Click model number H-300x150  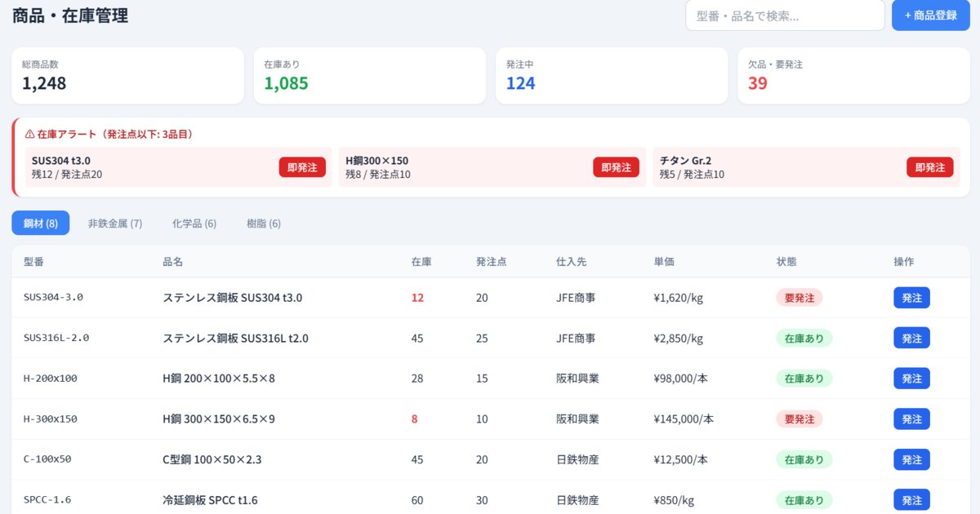coord(51,419)
